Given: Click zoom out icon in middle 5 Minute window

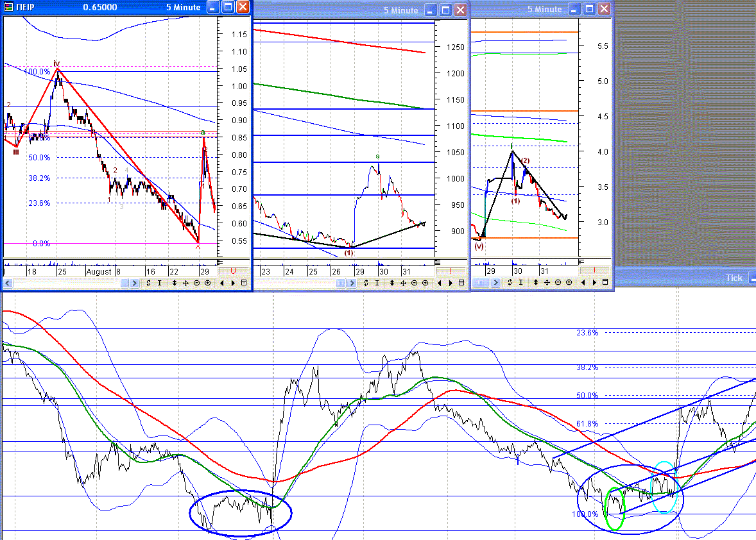Looking at the screenshot, I should tap(414, 283).
